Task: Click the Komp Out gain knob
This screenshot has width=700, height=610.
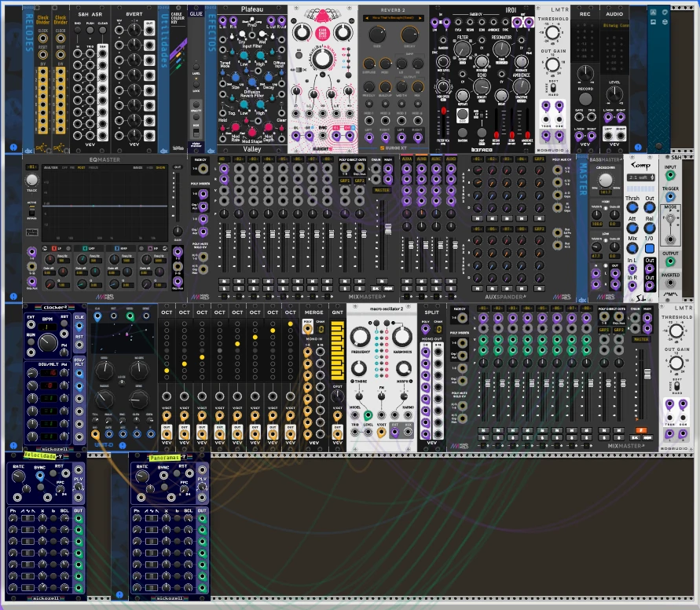Action: [x=650, y=207]
